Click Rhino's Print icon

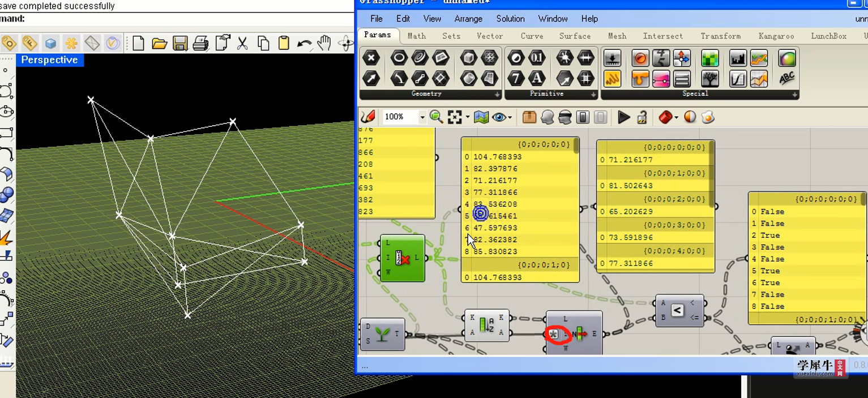200,43
